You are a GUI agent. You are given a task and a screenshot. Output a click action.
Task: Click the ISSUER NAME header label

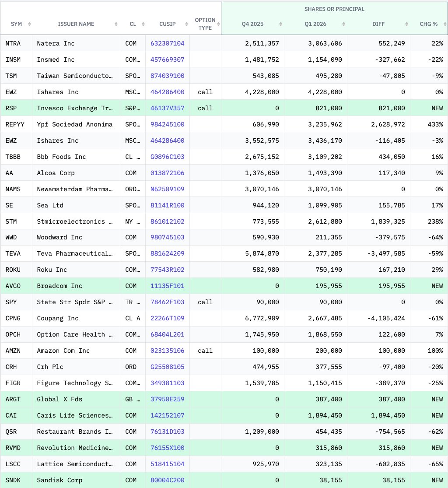[x=76, y=24]
